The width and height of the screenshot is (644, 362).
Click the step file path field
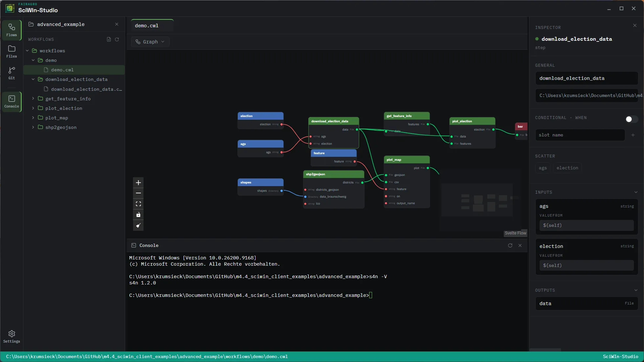[x=587, y=95]
